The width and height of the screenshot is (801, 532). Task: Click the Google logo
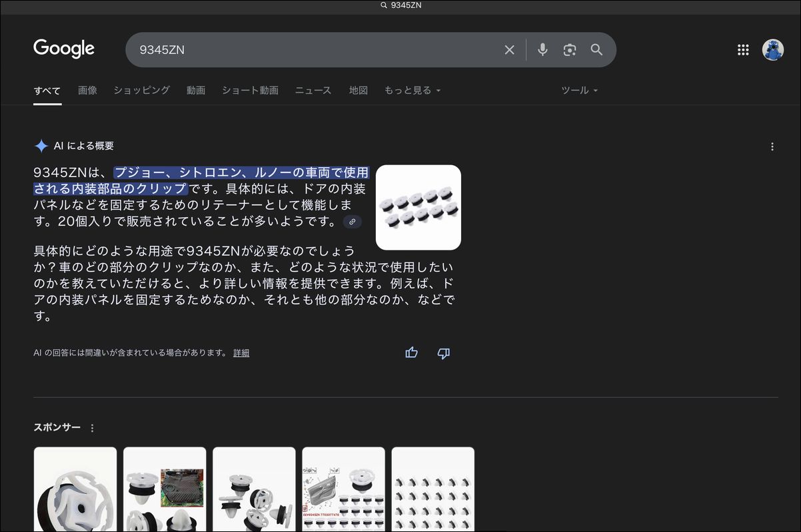click(64, 49)
